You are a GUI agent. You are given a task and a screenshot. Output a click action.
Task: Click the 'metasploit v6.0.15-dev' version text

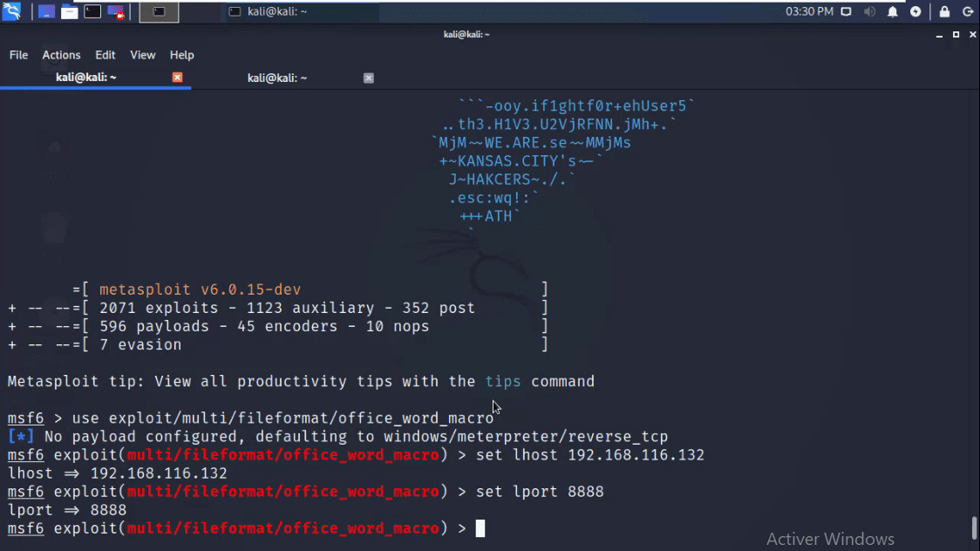200,289
